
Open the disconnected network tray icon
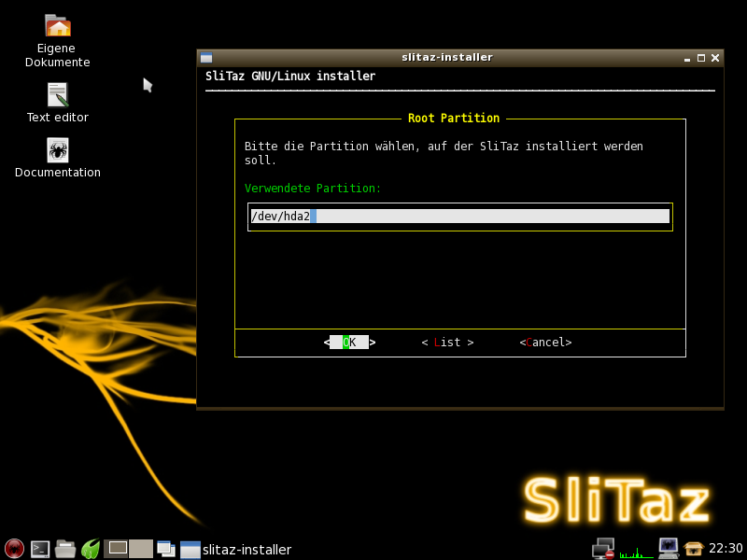coord(603,549)
